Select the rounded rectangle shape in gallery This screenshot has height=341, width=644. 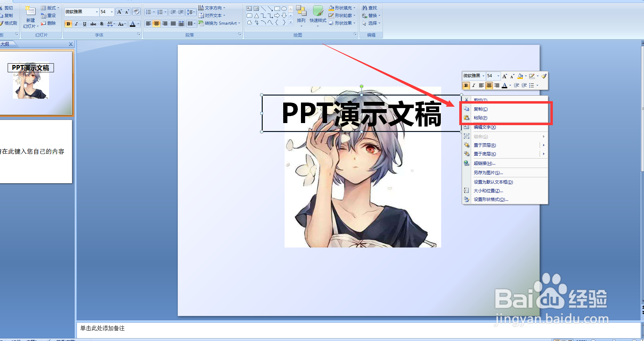coord(249,16)
